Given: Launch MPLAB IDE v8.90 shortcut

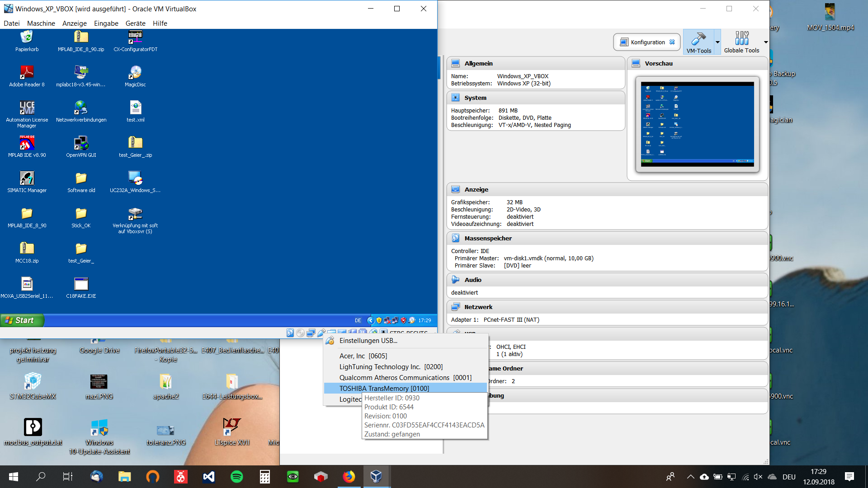Looking at the screenshot, I should pyautogui.click(x=27, y=146).
